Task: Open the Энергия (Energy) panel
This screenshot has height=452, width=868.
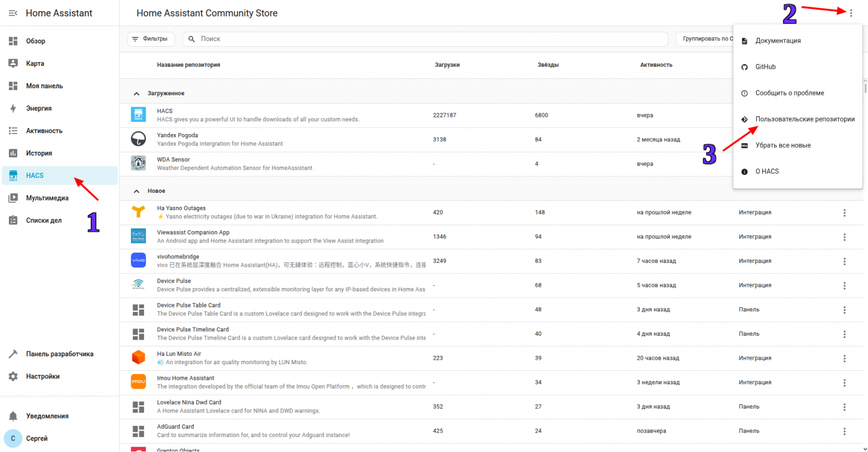Action: click(x=38, y=108)
